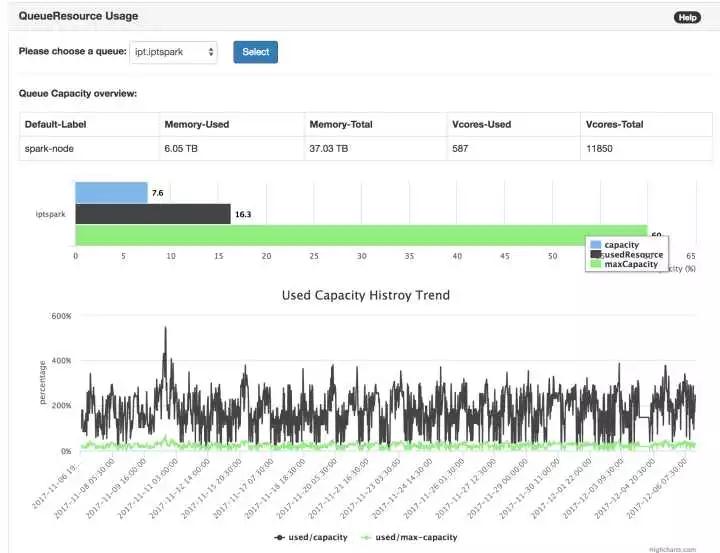Click the tallest peak in trend chart
The width and height of the screenshot is (720, 553).
(165, 328)
